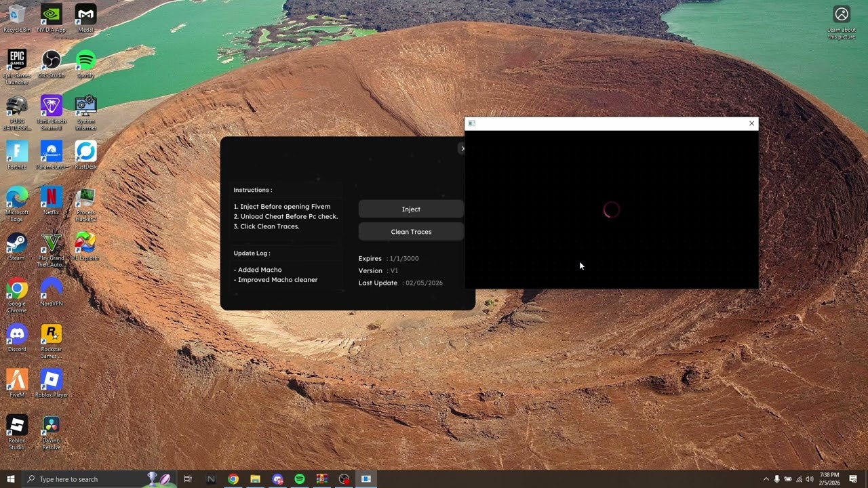Switch to Chrome on the taskbar

pos(233,479)
